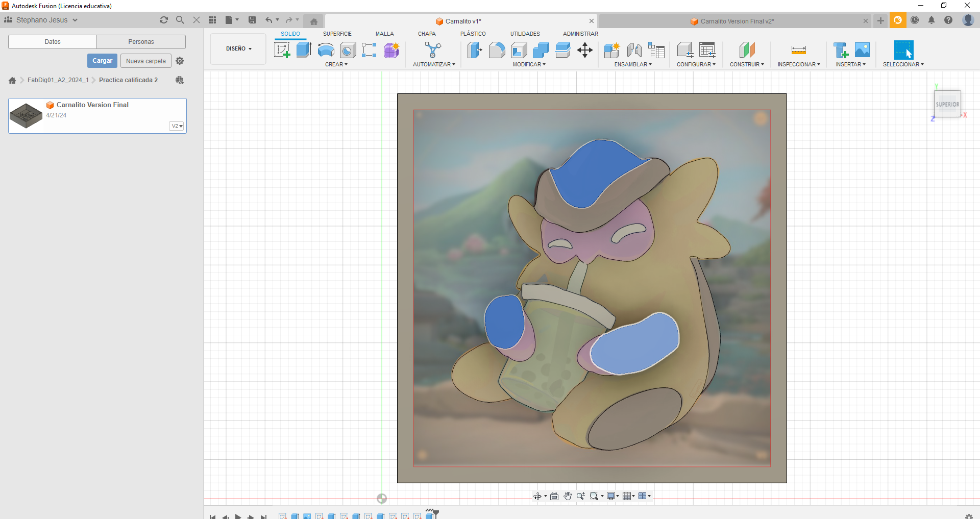Switch to the MALLA tab
The image size is (980, 519).
click(385, 34)
